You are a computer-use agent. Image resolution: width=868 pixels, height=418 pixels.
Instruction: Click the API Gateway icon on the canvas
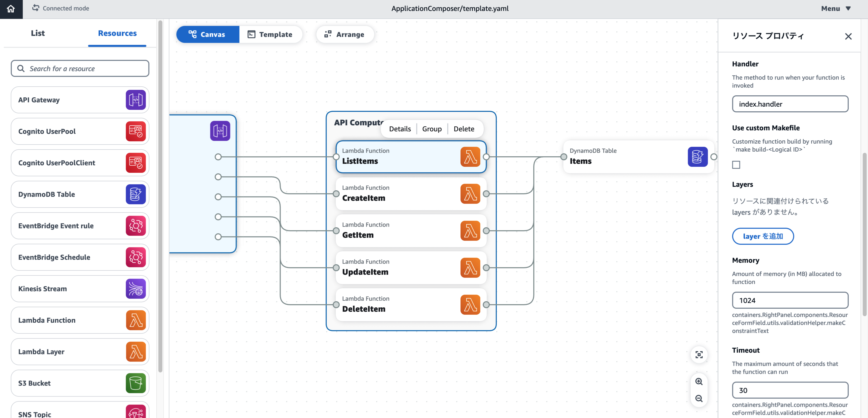click(x=220, y=131)
